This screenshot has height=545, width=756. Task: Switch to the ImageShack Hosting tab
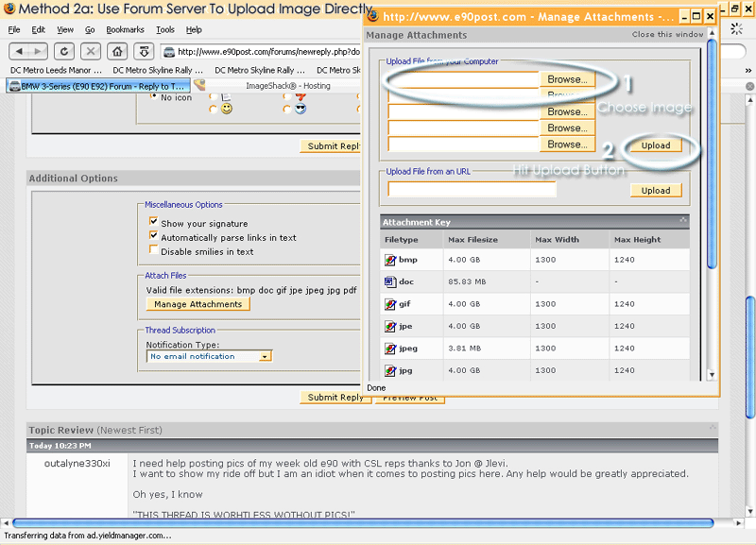288,86
